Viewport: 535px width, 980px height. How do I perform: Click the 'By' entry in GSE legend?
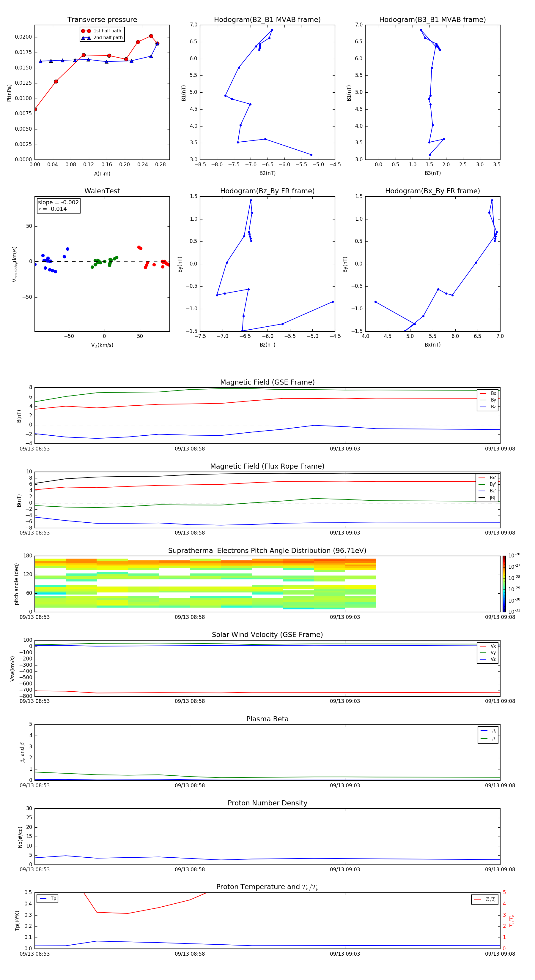488,400
